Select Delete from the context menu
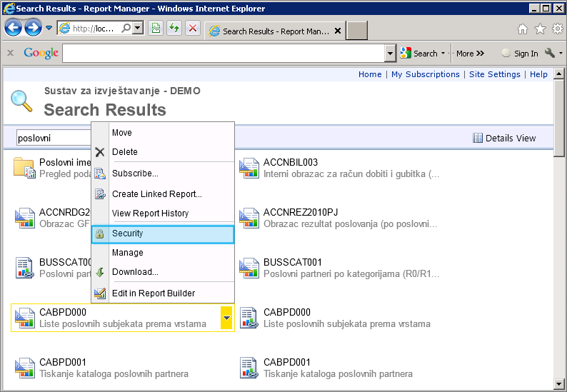The height and width of the screenshot is (392, 567). 124,152
